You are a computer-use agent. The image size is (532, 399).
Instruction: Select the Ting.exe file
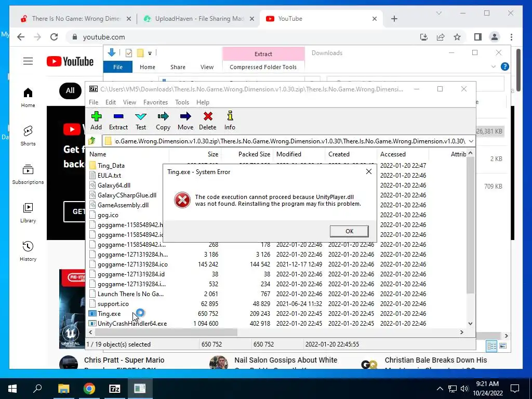click(109, 313)
